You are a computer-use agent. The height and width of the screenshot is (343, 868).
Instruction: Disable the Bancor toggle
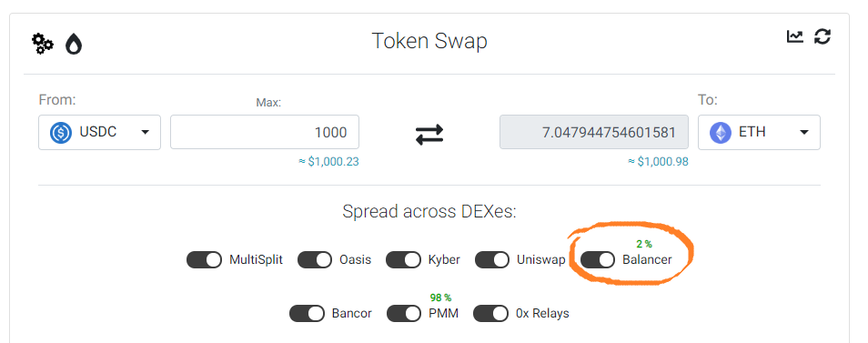coord(308,314)
